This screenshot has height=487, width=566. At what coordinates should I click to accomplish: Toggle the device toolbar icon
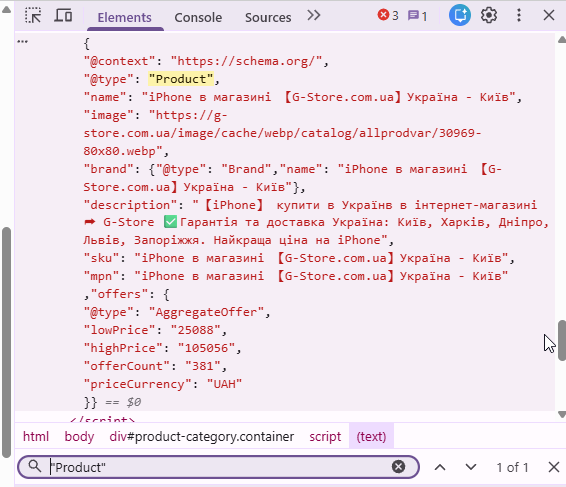point(63,16)
